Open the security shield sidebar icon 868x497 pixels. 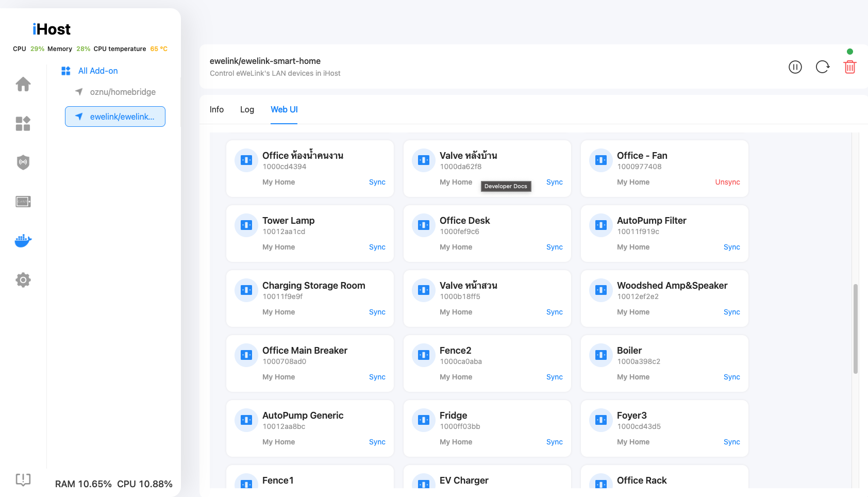pos(23,162)
